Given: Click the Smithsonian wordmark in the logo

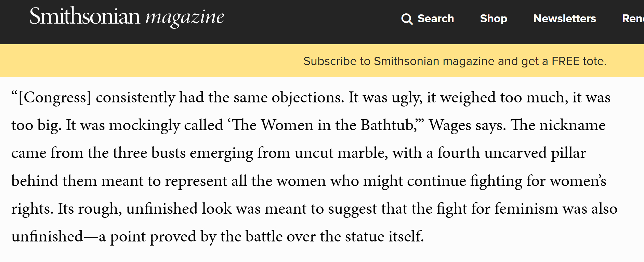Looking at the screenshot, I should pos(85,16).
